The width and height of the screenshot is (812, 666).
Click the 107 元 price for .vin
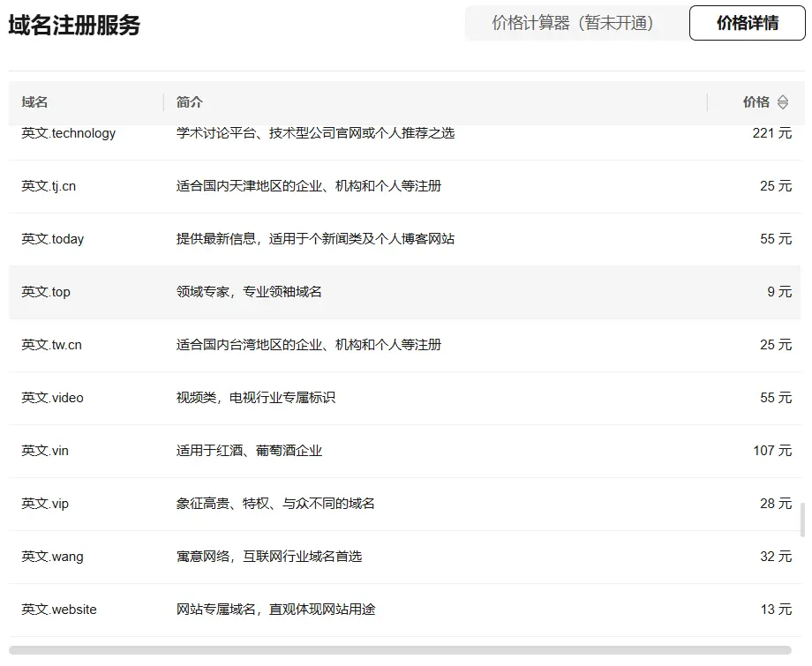pos(771,451)
